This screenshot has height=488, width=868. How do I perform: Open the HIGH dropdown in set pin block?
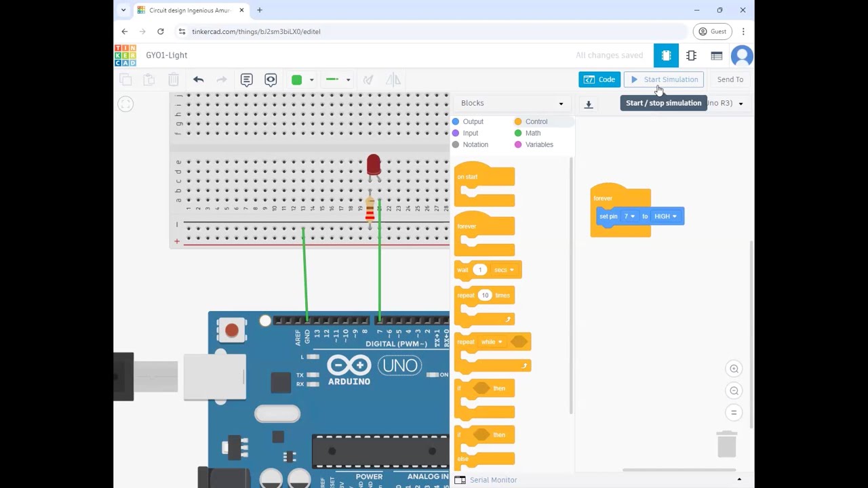(665, 216)
